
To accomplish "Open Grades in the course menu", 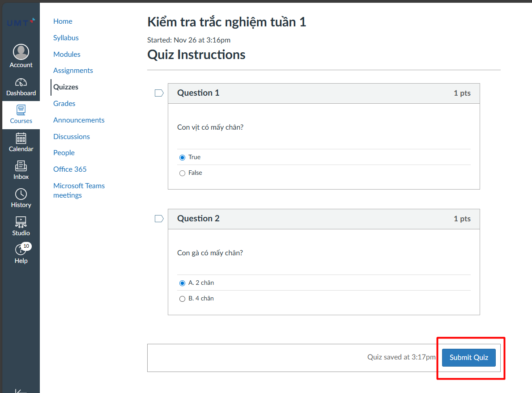I will pos(64,103).
